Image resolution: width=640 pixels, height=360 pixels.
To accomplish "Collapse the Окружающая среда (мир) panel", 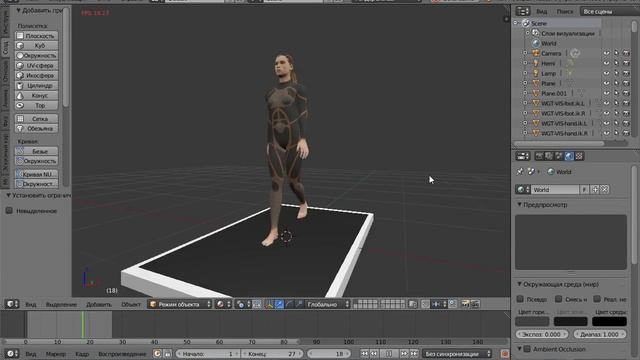I will (x=520, y=284).
